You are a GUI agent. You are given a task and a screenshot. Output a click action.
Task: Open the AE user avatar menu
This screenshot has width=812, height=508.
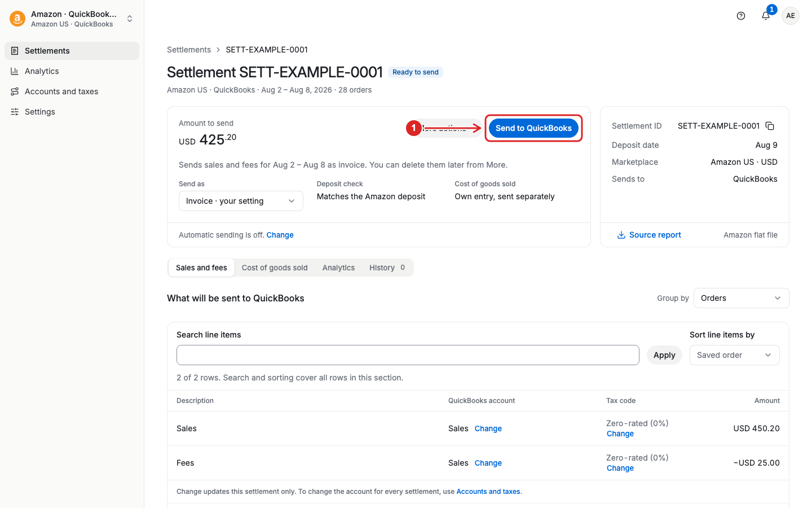pyautogui.click(x=791, y=16)
